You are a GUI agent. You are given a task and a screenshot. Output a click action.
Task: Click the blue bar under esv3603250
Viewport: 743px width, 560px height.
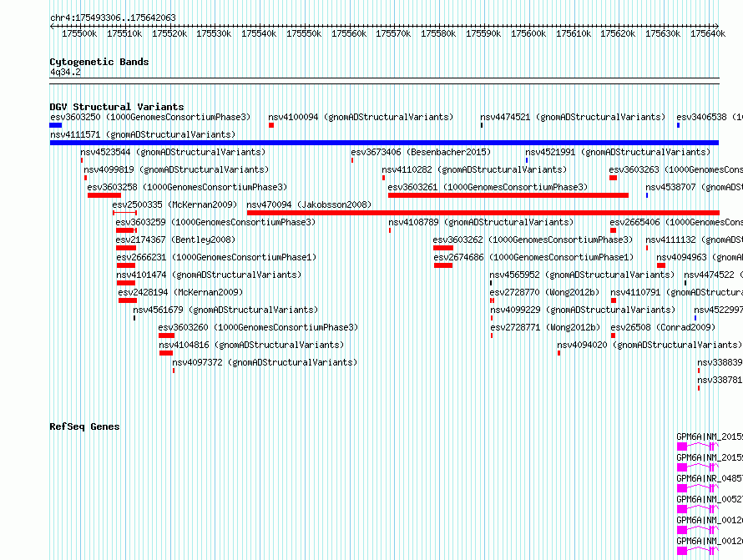[55, 125]
